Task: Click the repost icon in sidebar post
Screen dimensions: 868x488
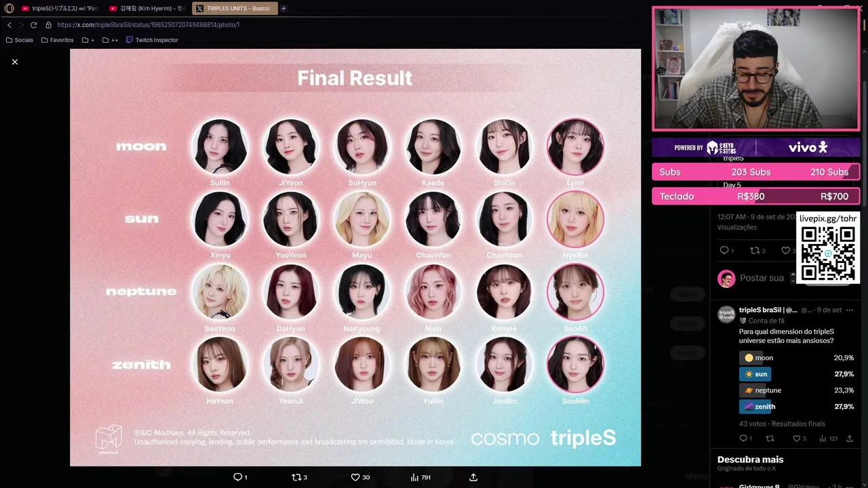Action: [757, 250]
